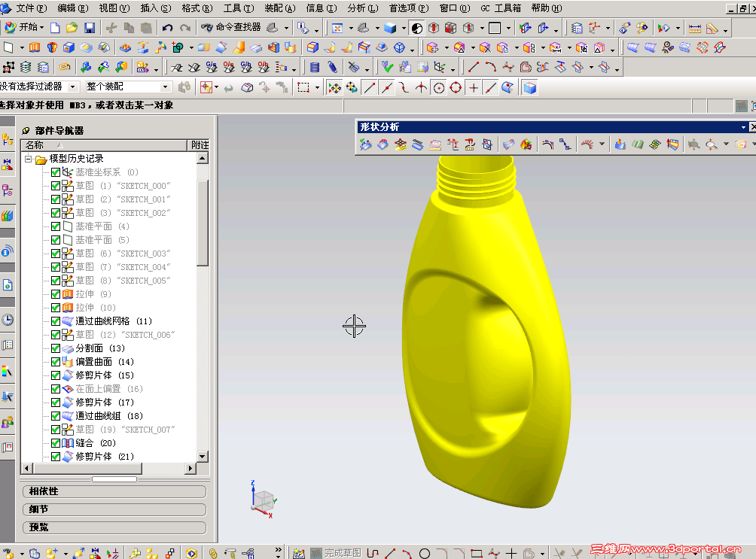Image resolution: width=756 pixels, height=559 pixels.
Task: Uncheck 草图 (1) SKETCH_000 checkbox
Action: pyautogui.click(x=56, y=186)
